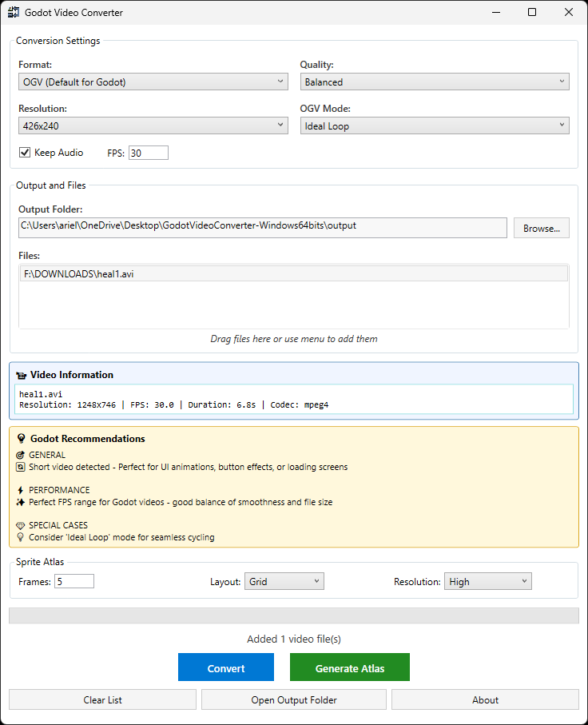Click the Godot Video Converter title bar icon
The image size is (588, 725).
[x=14, y=13]
